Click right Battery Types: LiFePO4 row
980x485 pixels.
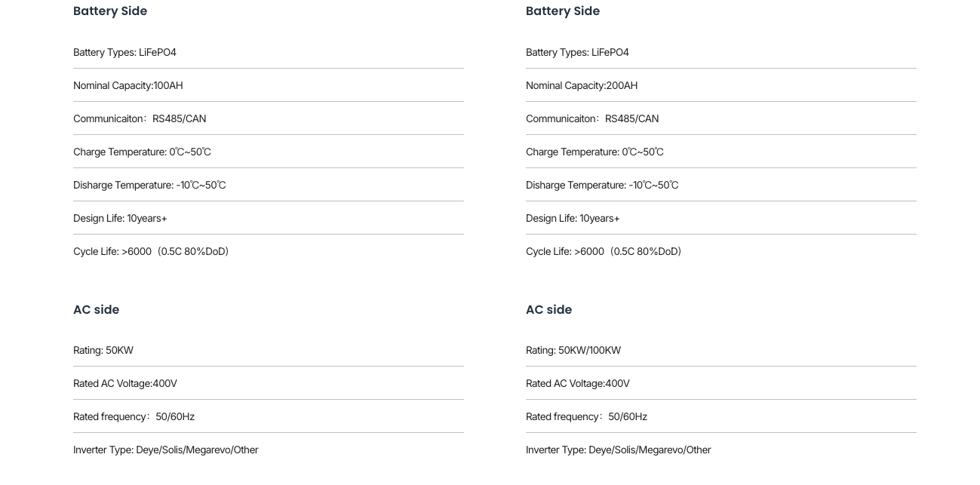[x=721, y=52]
